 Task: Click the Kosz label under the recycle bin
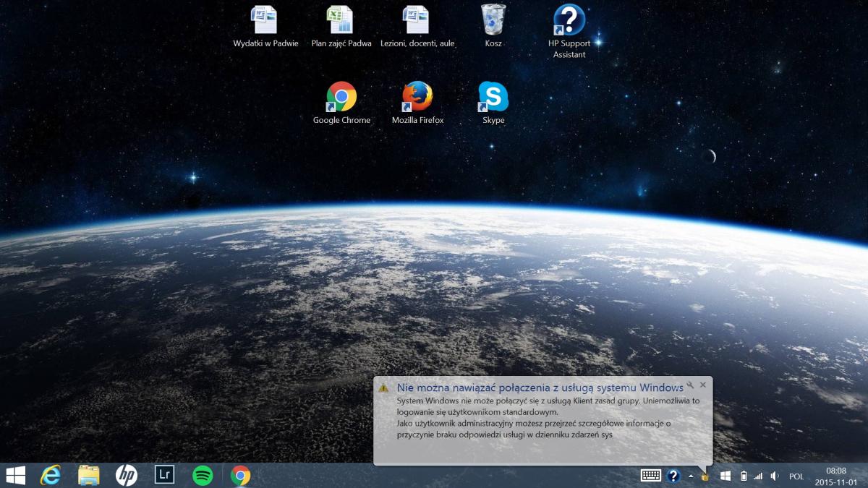(493, 43)
